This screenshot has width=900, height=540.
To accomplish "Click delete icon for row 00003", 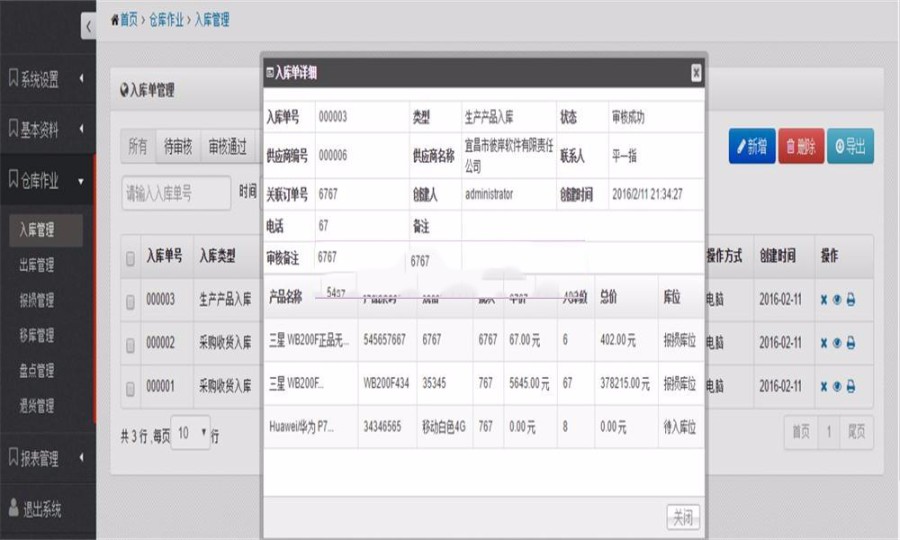I will pos(824,300).
